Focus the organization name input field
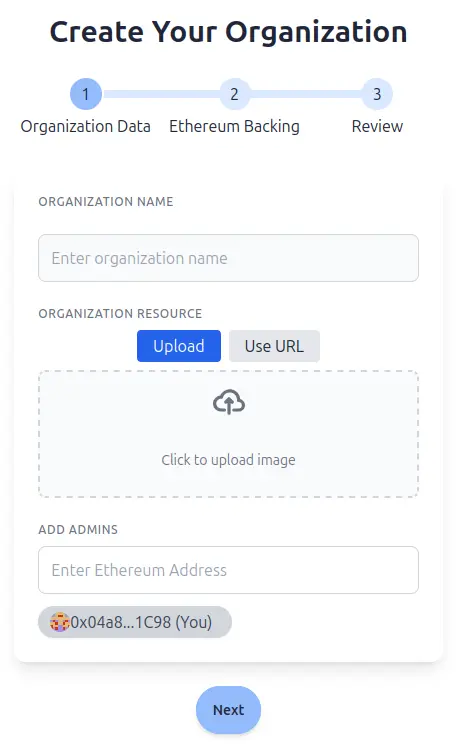The height and width of the screenshot is (745, 459). tap(229, 258)
